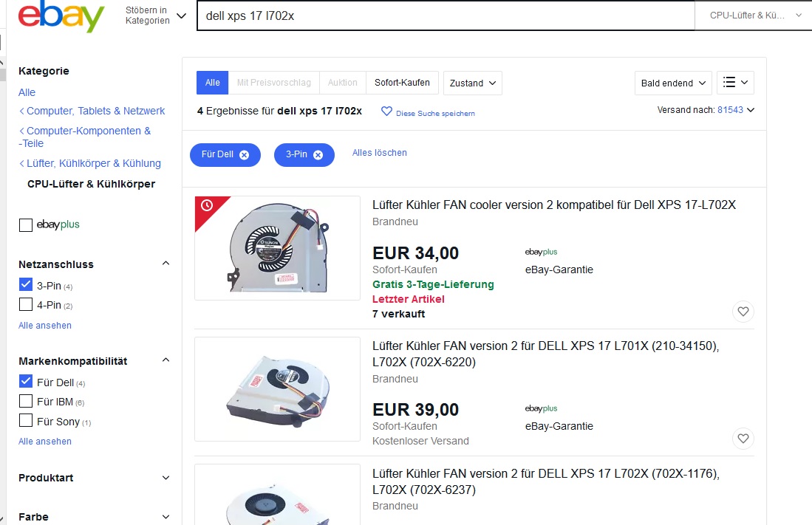Select the Sofort-Kaufen tab

click(x=403, y=83)
